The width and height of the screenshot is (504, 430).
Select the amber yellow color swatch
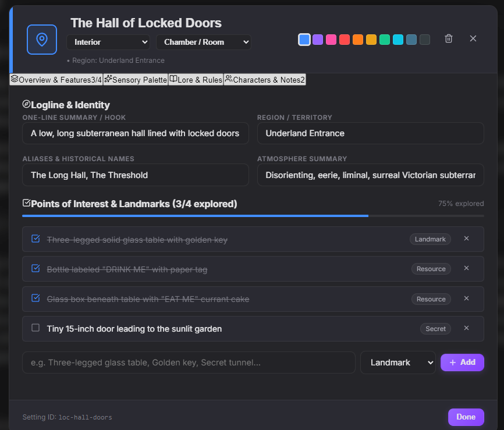pyautogui.click(x=371, y=40)
